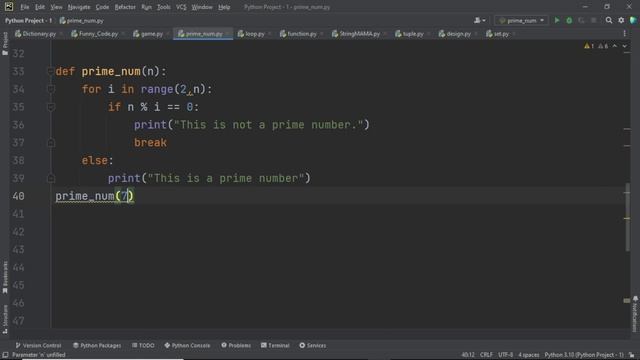Open the Window menu

click(202, 7)
